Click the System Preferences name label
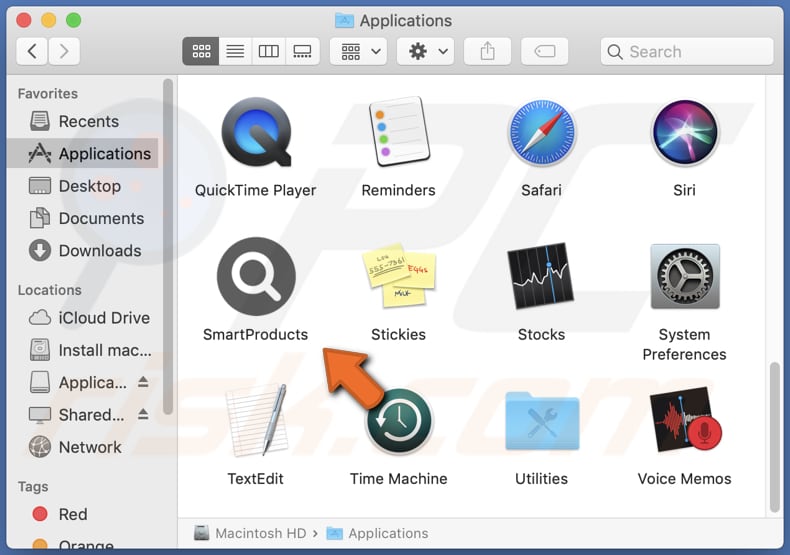The height and width of the screenshot is (555, 790). click(x=685, y=344)
